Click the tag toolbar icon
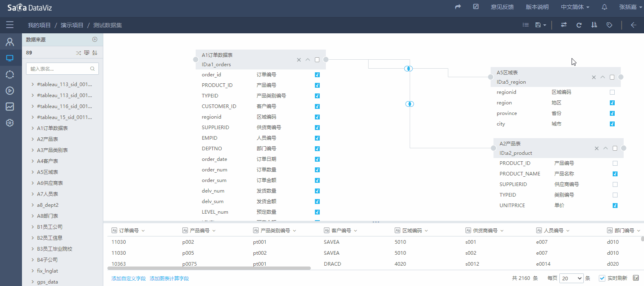644x286 pixels. (609, 25)
